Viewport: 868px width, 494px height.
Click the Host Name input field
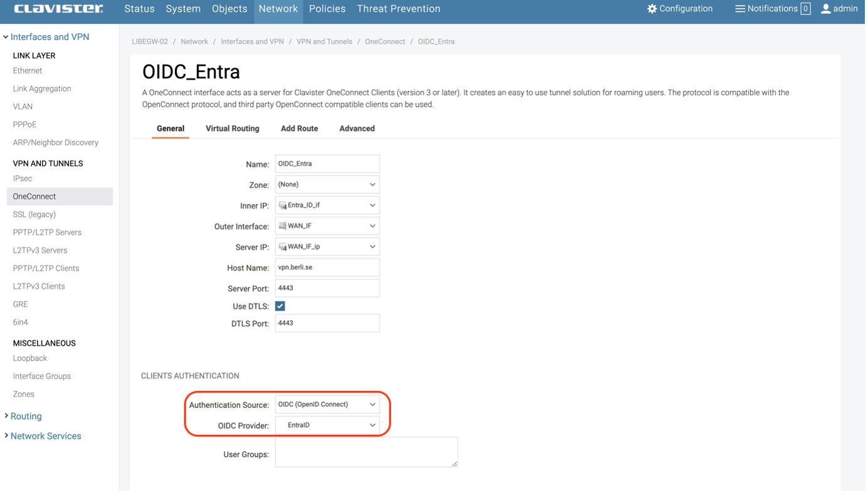tap(327, 267)
